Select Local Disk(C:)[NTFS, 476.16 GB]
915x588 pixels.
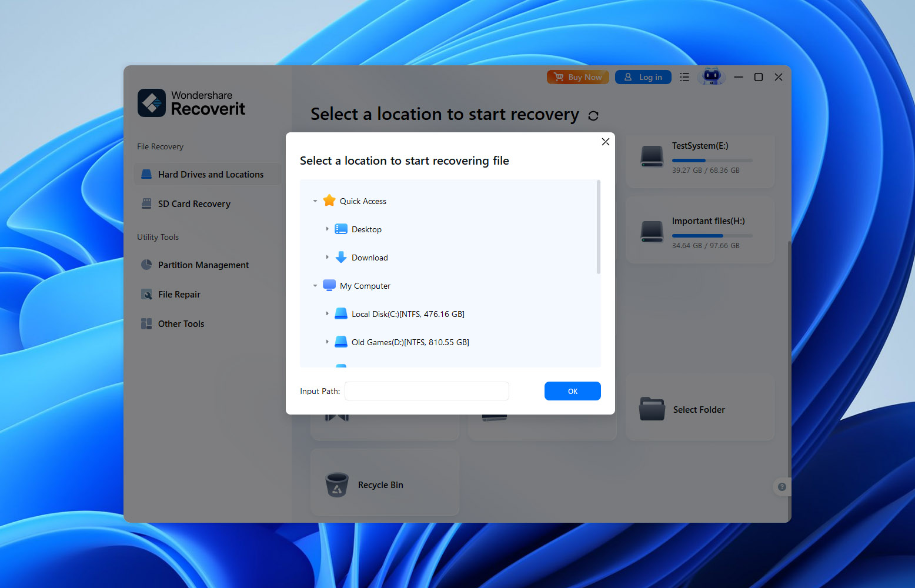click(x=408, y=314)
